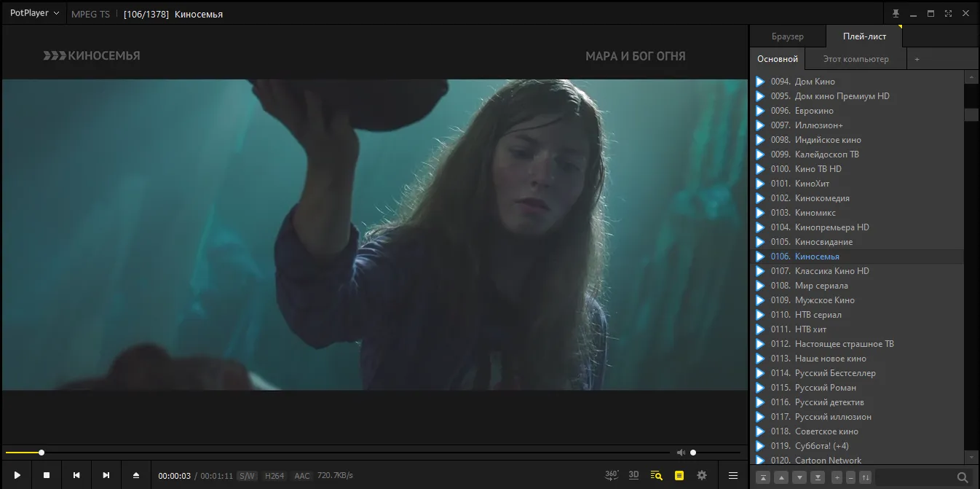
Task: Play channel 0119. Суббота! (+4)
Action: coord(856,446)
